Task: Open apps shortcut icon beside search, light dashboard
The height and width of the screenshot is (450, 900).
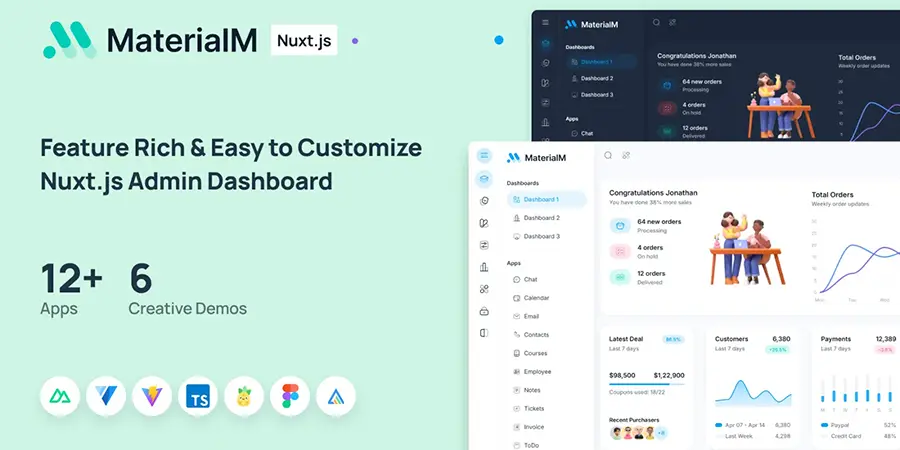Action: coord(626,156)
